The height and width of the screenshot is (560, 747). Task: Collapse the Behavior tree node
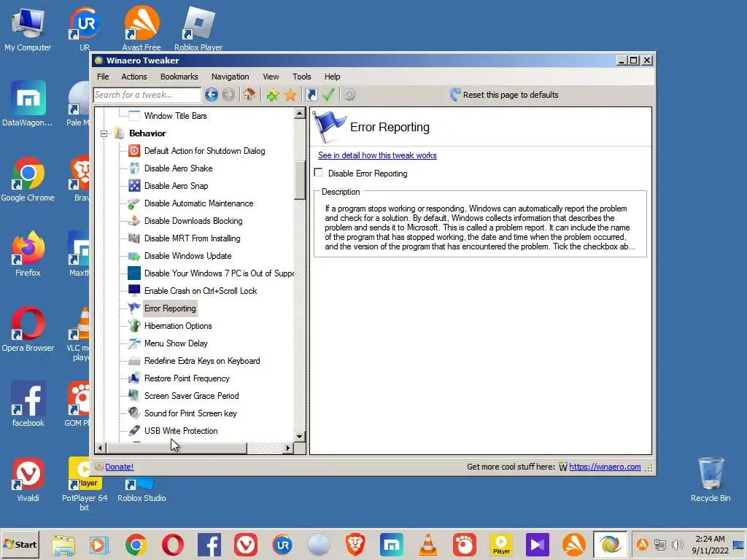[104, 134]
